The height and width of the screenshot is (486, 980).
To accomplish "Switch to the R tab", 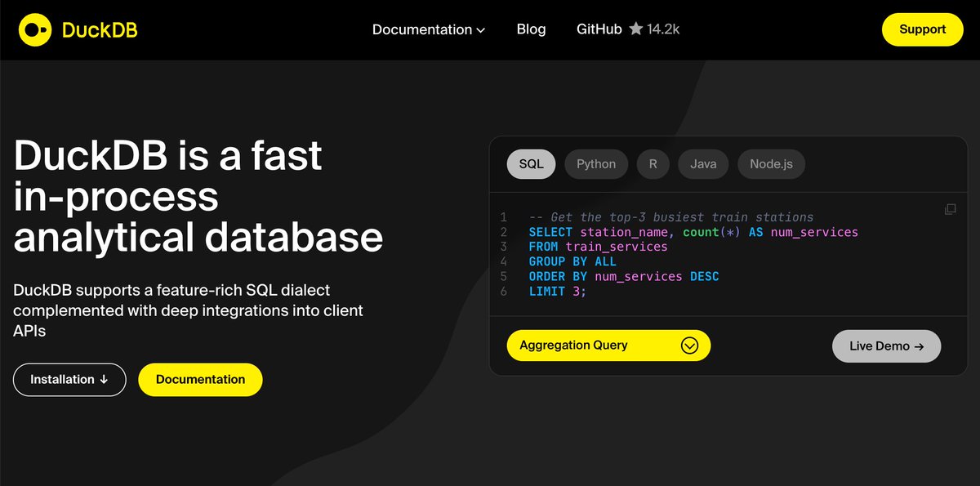I will click(x=653, y=164).
